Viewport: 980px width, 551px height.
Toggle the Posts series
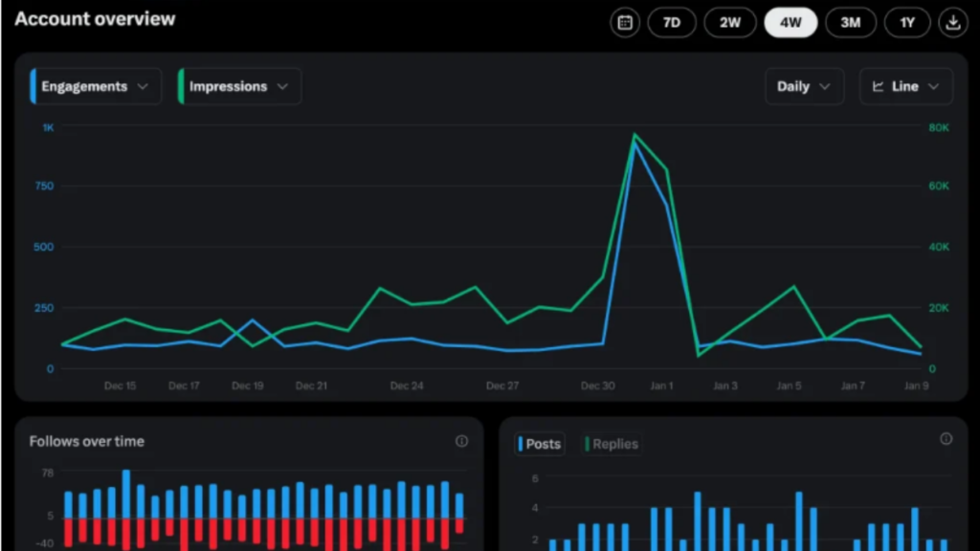[x=541, y=444]
